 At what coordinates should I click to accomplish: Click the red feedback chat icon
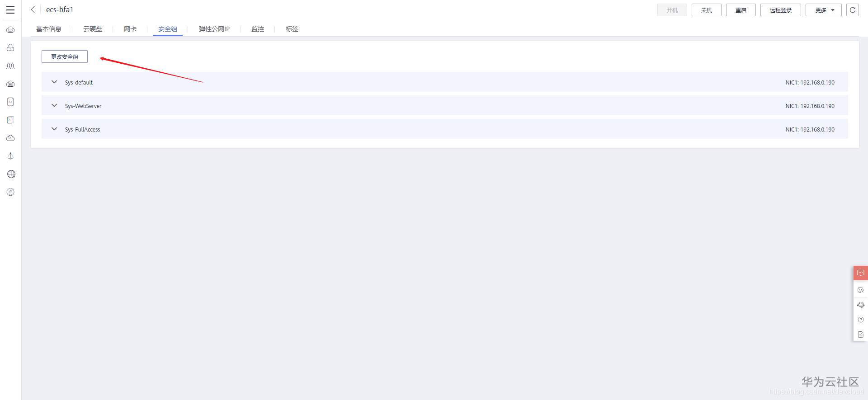click(x=861, y=273)
